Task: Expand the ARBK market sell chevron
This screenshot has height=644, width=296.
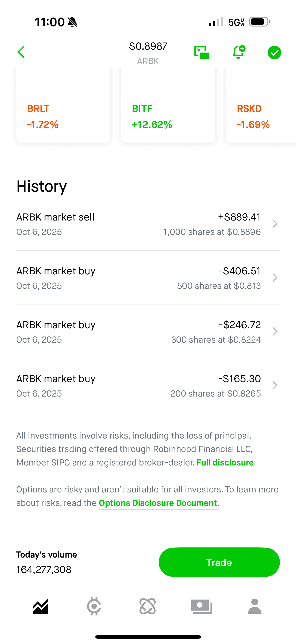Action: tap(275, 224)
